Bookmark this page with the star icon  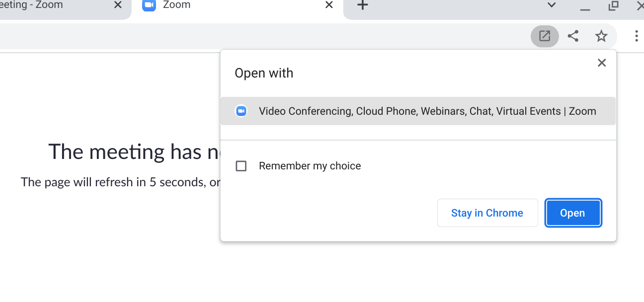tap(601, 36)
